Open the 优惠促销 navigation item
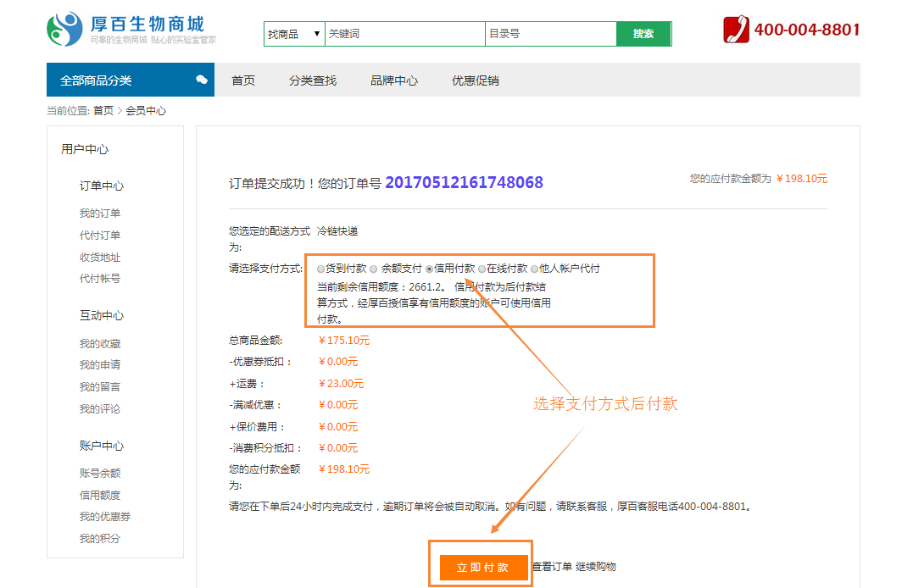 pyautogui.click(x=476, y=80)
